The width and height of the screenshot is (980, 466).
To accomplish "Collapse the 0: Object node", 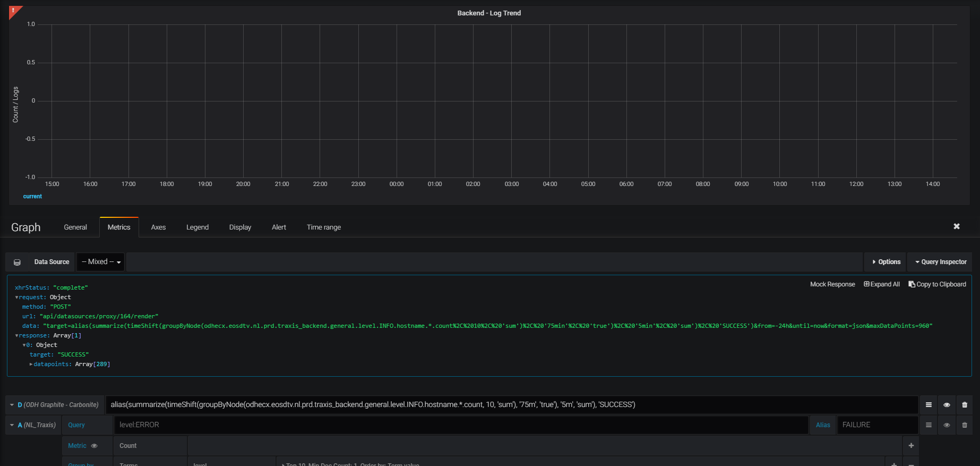I will [x=24, y=345].
